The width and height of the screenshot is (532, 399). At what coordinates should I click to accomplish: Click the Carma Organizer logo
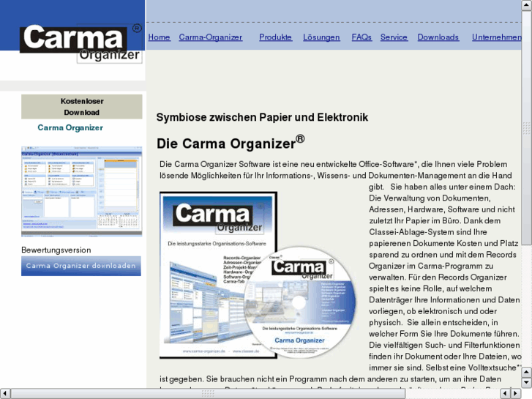point(80,43)
